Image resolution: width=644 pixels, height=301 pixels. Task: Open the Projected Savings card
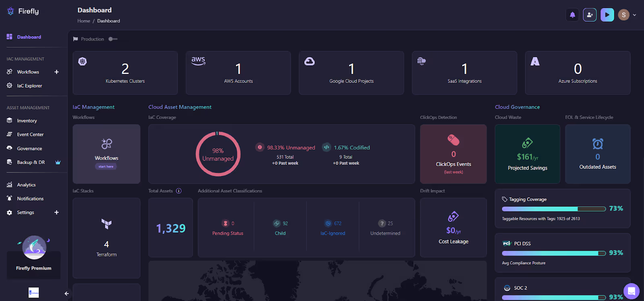click(x=528, y=154)
